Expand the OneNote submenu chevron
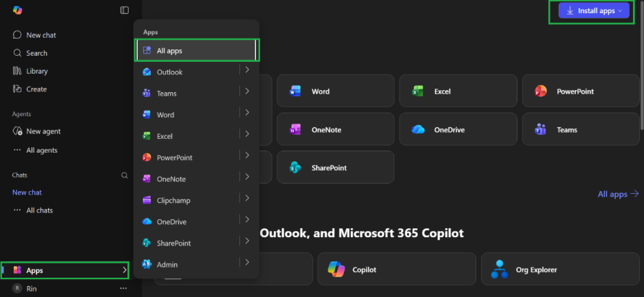Screen dimensions: 644x297 tap(247, 177)
